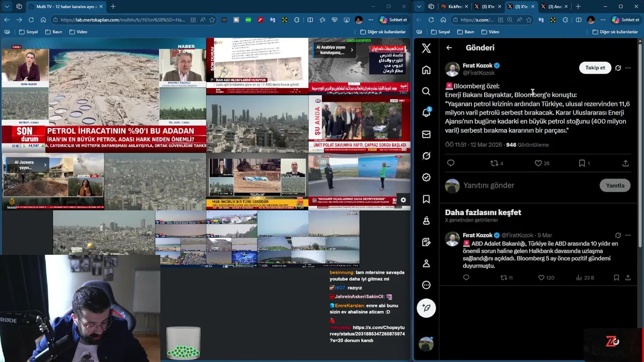The height and width of the screenshot is (362, 644).
Task: Reload the X page
Action: click(431, 20)
